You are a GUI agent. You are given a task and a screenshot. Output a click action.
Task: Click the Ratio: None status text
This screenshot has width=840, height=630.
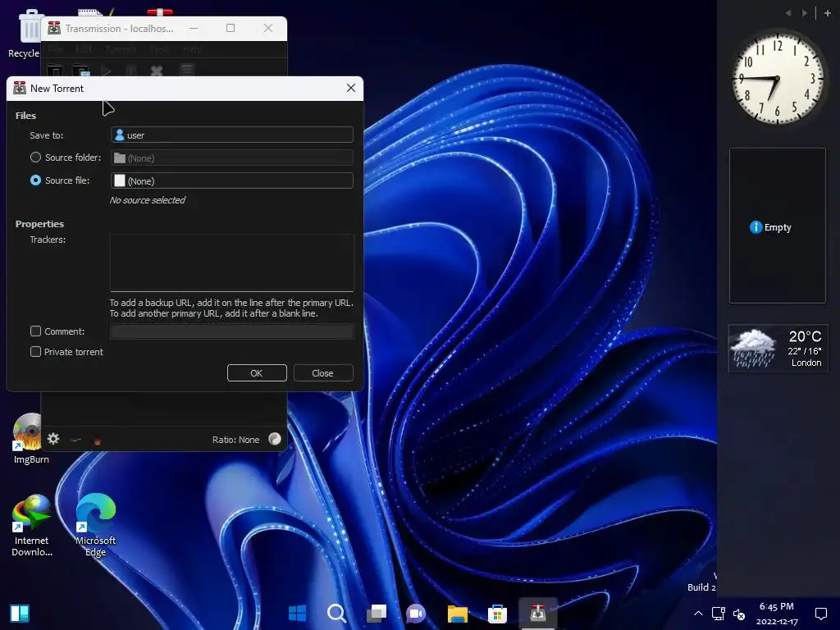(235, 440)
